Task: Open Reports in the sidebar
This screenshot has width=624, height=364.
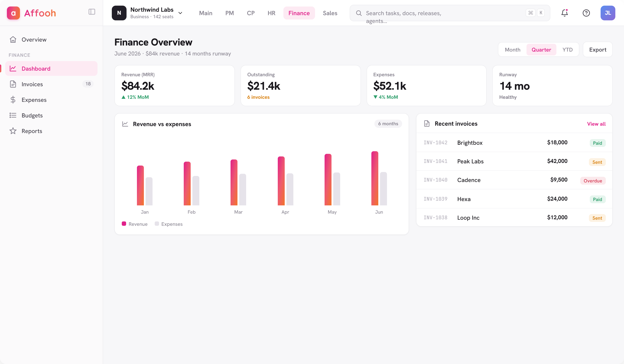Action: click(51, 131)
